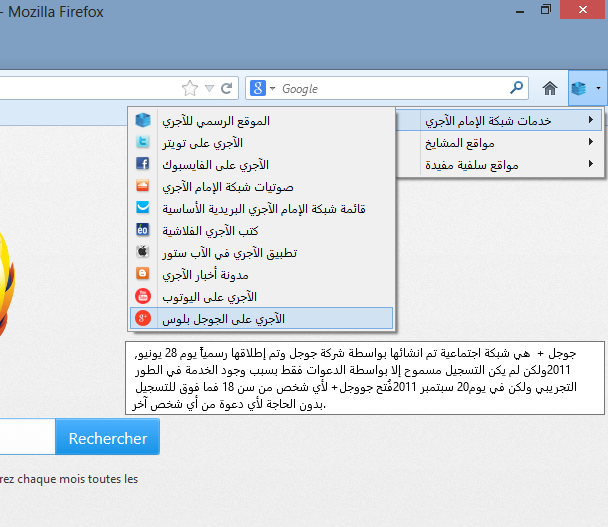
Task: Click the Blogger orange icon
Action: pos(142,274)
